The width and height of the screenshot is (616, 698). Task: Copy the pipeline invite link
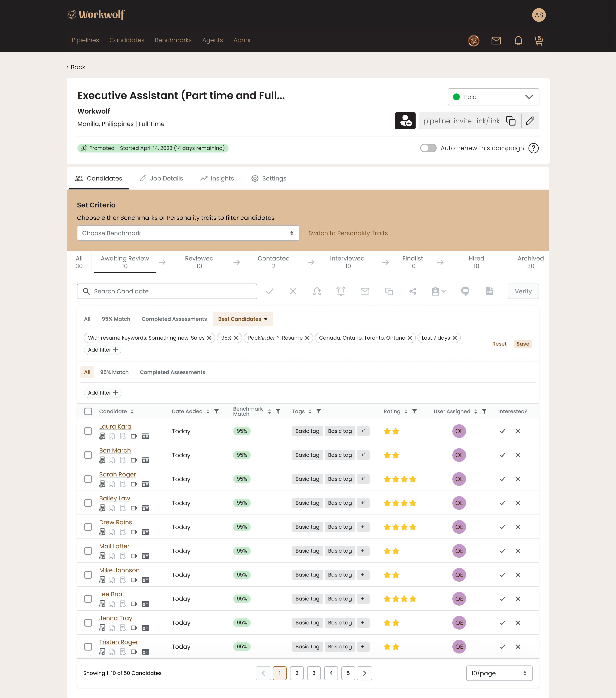(x=511, y=121)
